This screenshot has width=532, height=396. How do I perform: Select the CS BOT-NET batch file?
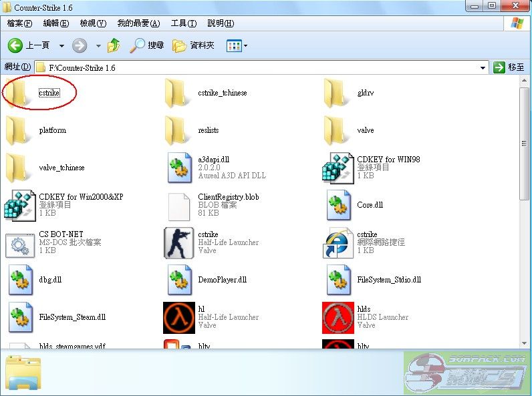(19, 242)
